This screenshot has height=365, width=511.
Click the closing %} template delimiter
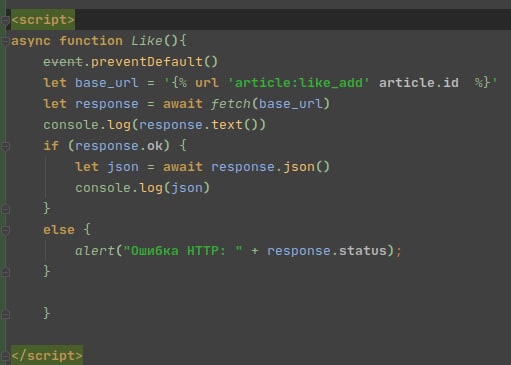pyautogui.click(x=482, y=83)
